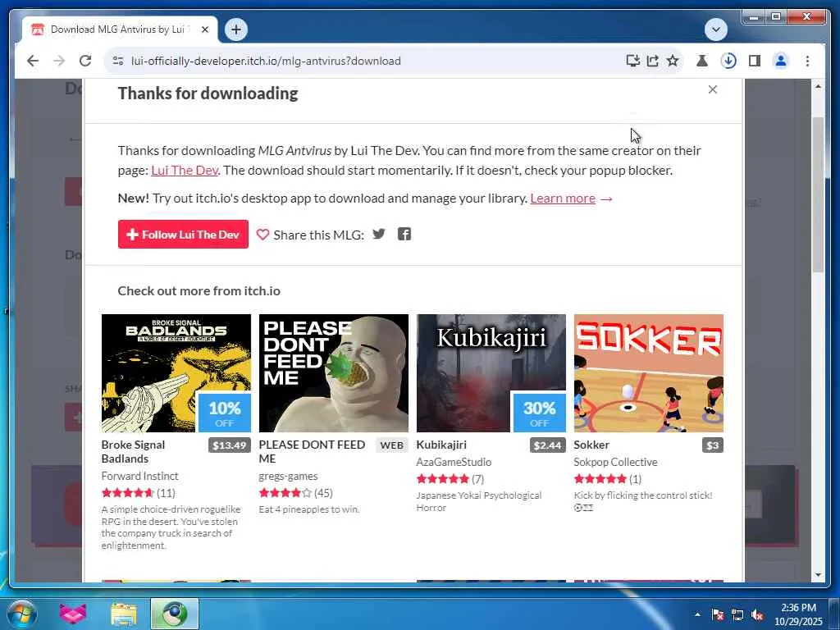Click the muted volume tray icon
Viewport: 840px width, 630px height.
point(757,614)
